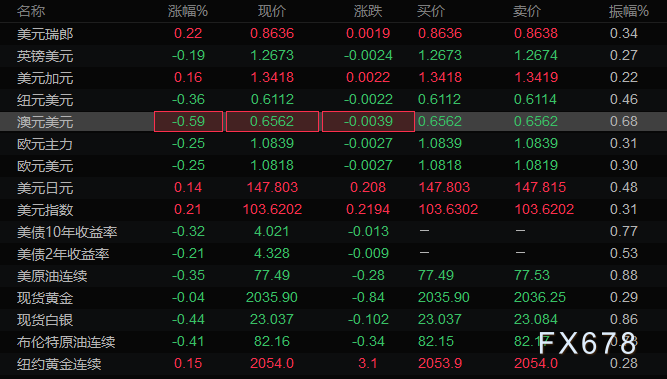
Task: Select the 美原油连续 row name
Action: (52, 276)
